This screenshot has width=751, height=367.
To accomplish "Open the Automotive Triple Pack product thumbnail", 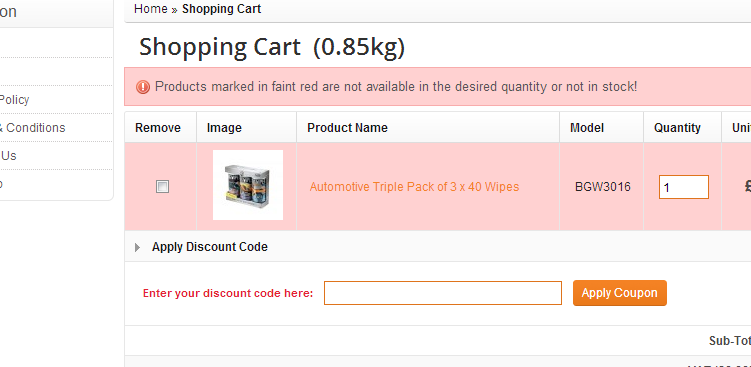I will point(248,185).
